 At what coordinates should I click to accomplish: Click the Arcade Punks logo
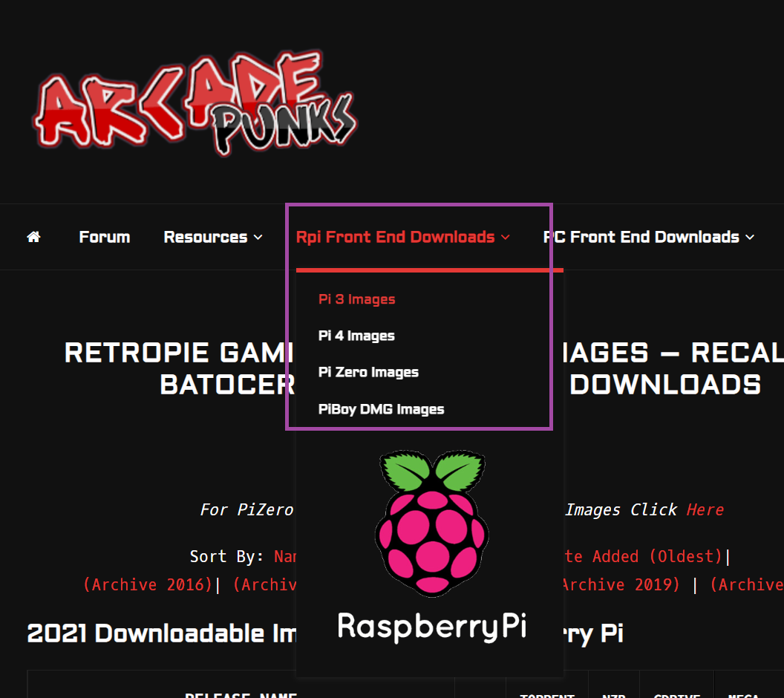195,102
